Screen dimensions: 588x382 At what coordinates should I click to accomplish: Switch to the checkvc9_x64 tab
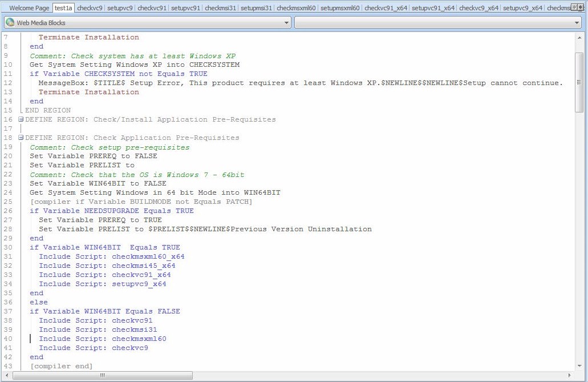click(479, 8)
